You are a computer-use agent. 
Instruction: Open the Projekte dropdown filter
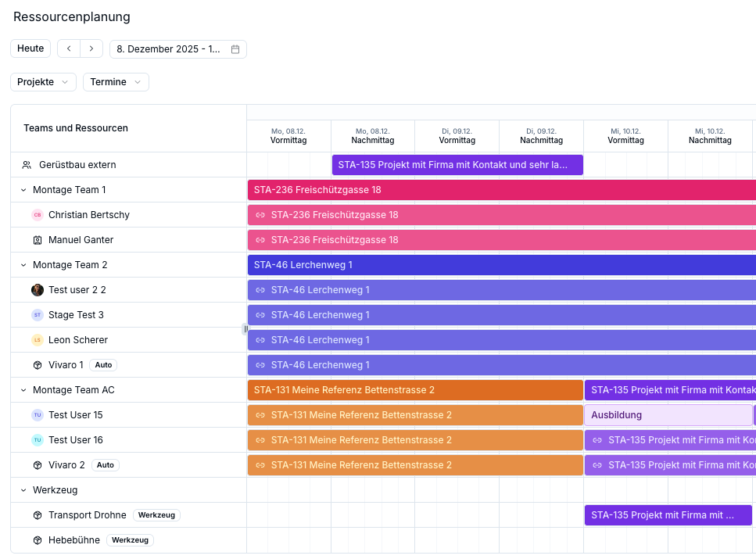click(43, 82)
